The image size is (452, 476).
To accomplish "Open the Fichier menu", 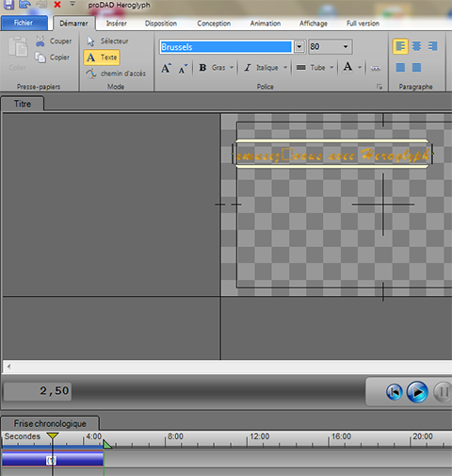I will [24, 23].
